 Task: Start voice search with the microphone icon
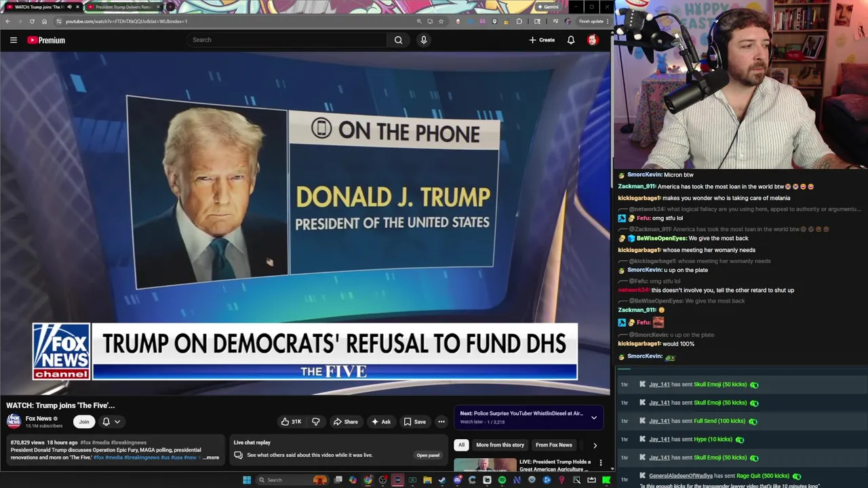point(423,40)
